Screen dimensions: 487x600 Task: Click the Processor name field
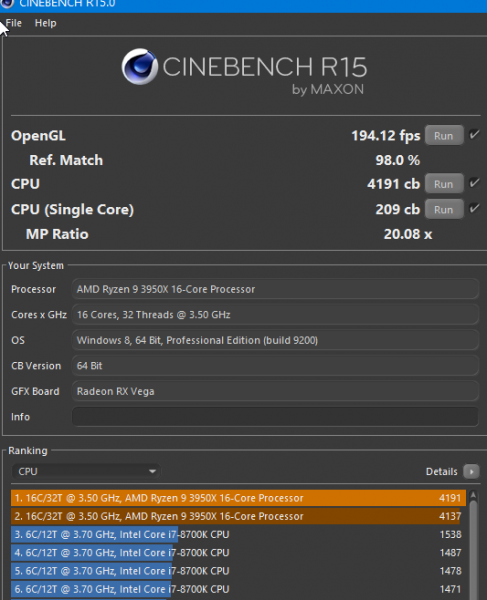pos(275,289)
